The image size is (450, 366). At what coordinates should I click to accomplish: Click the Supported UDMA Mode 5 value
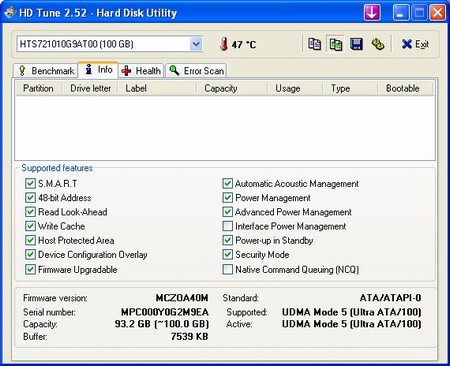[x=352, y=312]
